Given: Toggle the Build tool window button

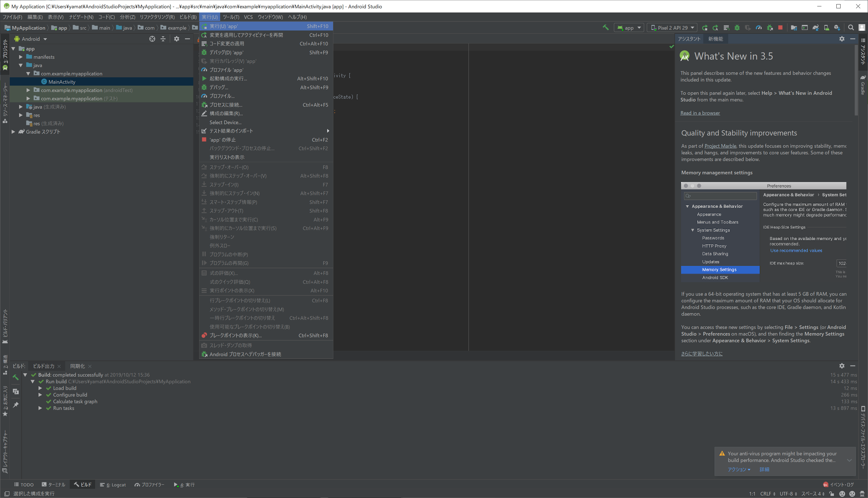Looking at the screenshot, I should (x=82, y=485).
